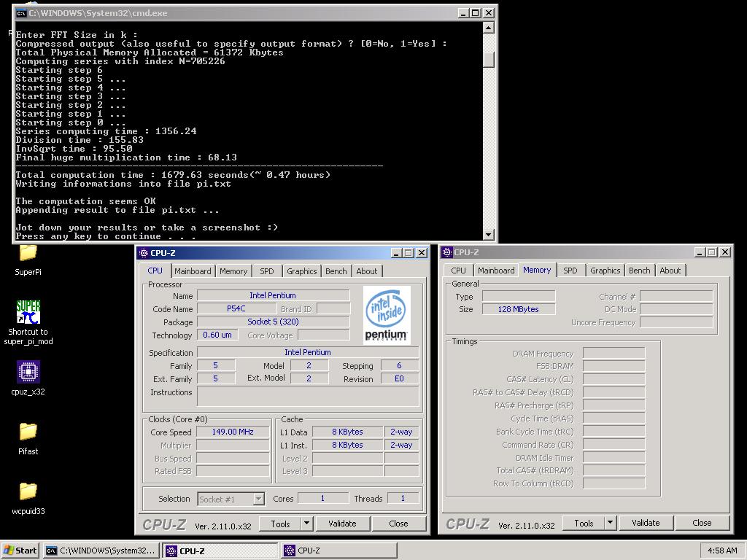The image size is (747, 560).
Task: Open Graphics tab in right CPU-Z window
Action: point(605,271)
